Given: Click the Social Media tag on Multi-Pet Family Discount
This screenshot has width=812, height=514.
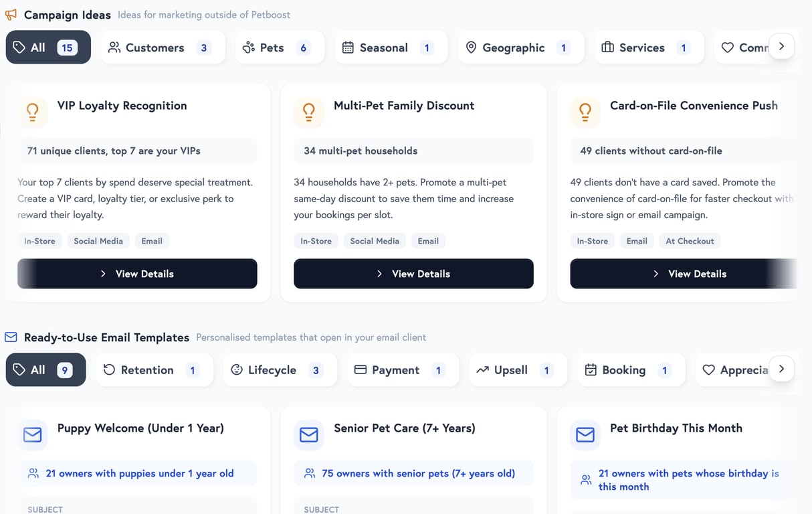Looking at the screenshot, I should (x=375, y=240).
